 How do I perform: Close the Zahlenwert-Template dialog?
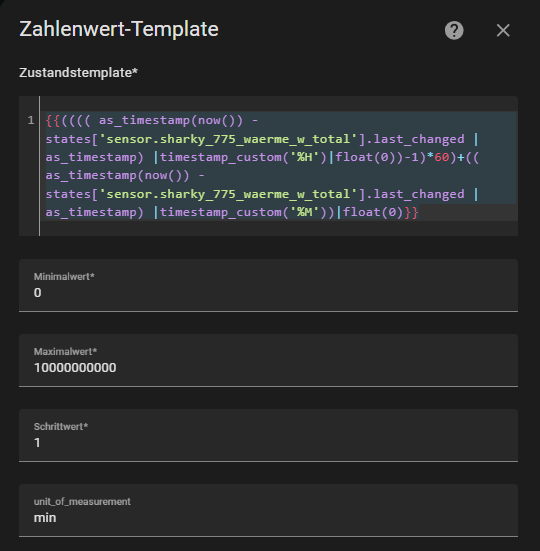pyautogui.click(x=503, y=31)
